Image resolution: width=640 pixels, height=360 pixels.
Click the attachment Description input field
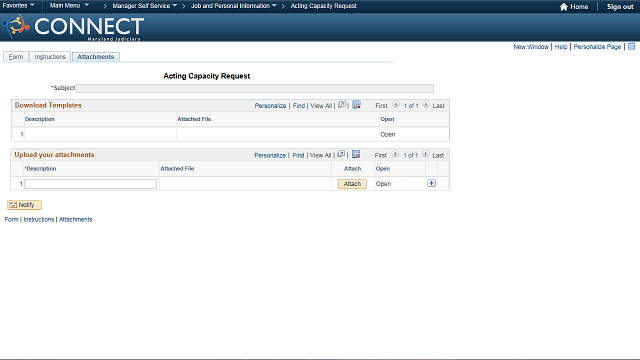click(91, 184)
